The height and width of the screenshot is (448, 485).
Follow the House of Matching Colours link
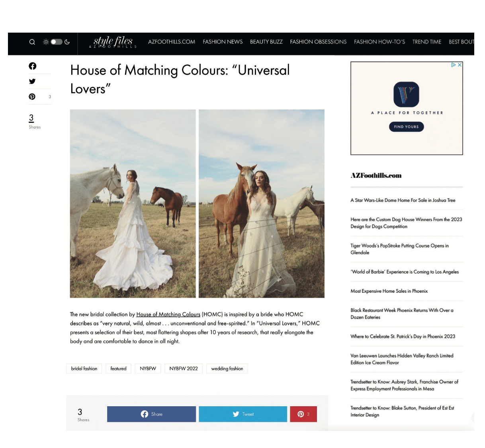pos(168,314)
